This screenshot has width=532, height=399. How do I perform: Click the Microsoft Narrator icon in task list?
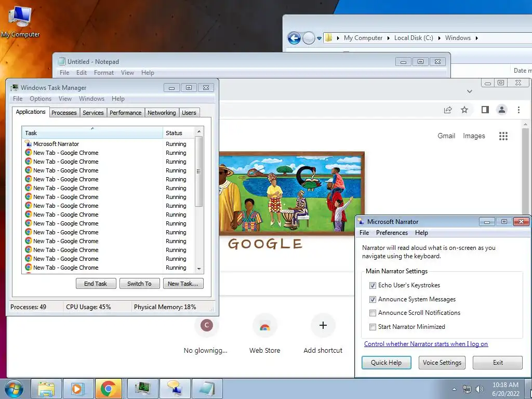click(x=28, y=144)
